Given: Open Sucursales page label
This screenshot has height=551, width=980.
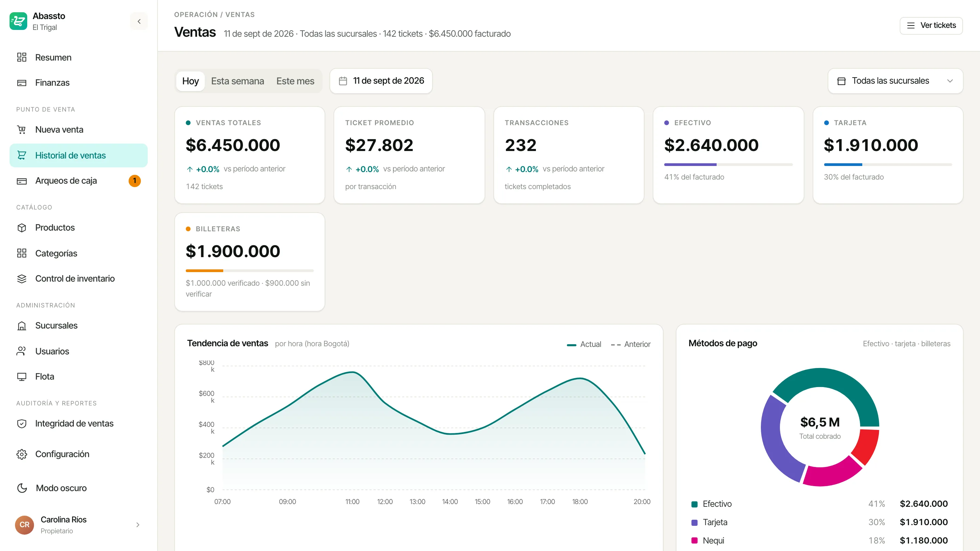Looking at the screenshot, I should [56, 326].
